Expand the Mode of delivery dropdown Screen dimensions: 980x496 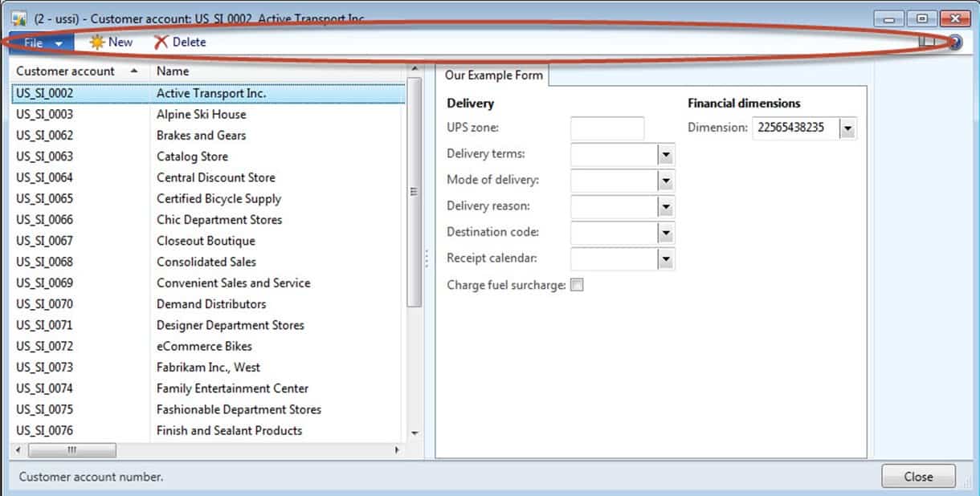(666, 180)
